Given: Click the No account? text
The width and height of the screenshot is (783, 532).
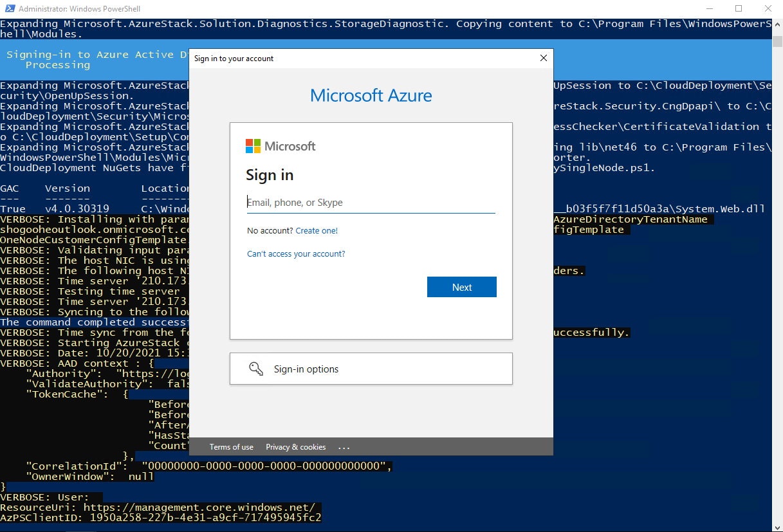Looking at the screenshot, I should [270, 230].
